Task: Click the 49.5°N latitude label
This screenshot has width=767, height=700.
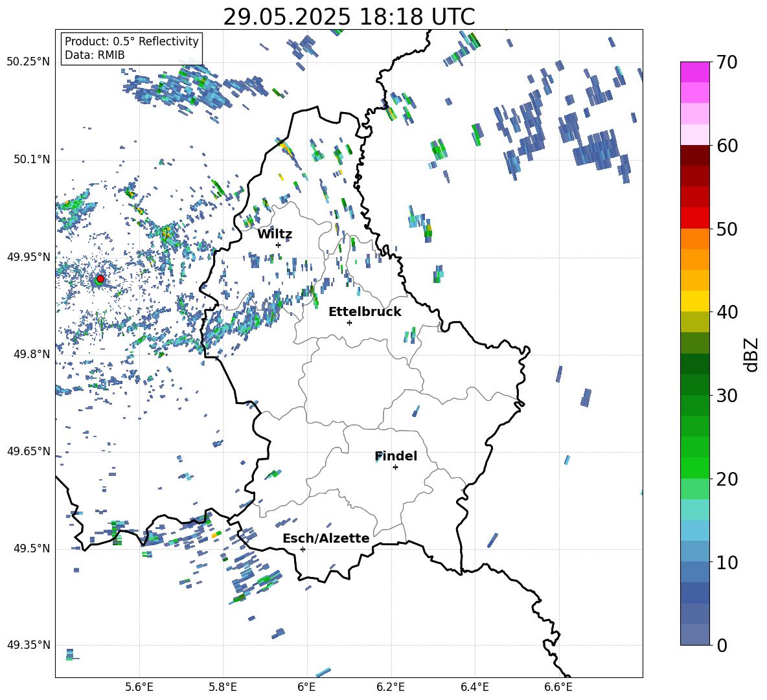Action: point(31,548)
